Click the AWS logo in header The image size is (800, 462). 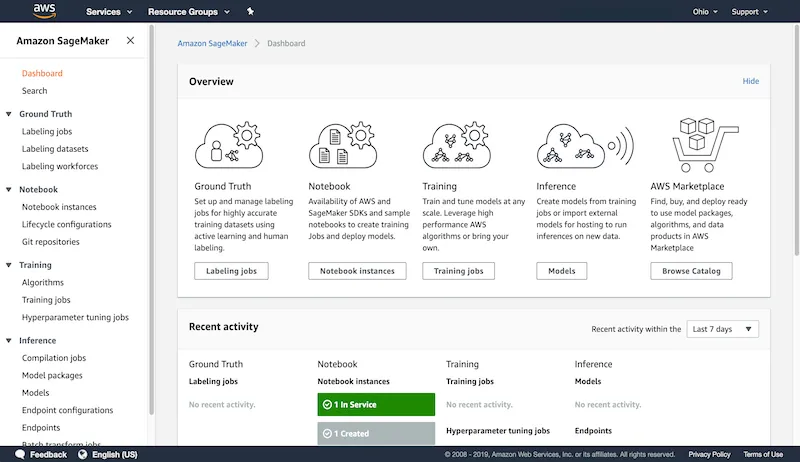44,12
